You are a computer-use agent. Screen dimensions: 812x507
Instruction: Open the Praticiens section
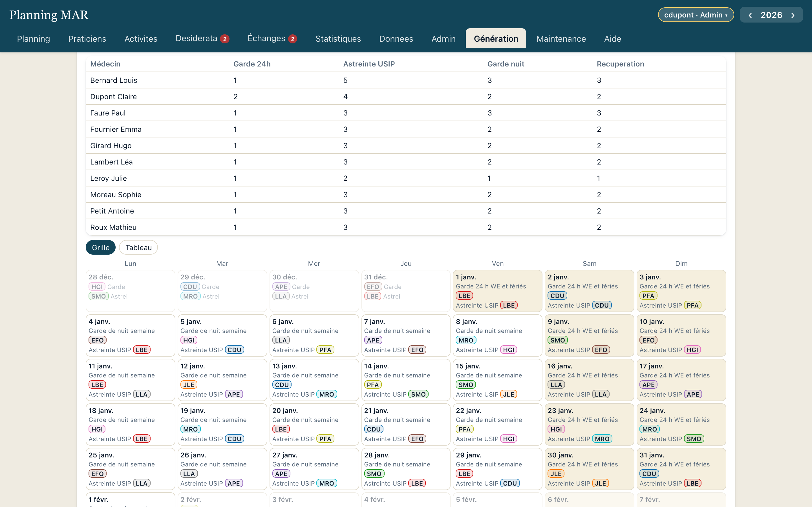[87, 39]
